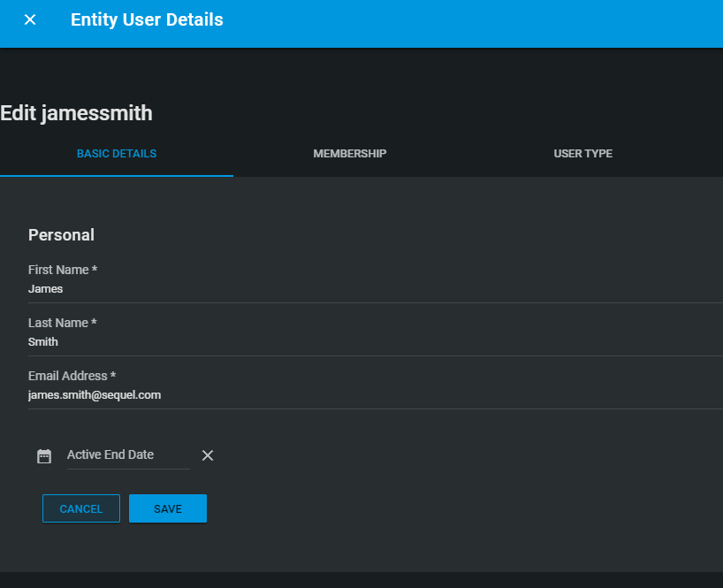Click the Last Name label
Screen dimensions: 723x588
pyautogui.click(x=57, y=323)
